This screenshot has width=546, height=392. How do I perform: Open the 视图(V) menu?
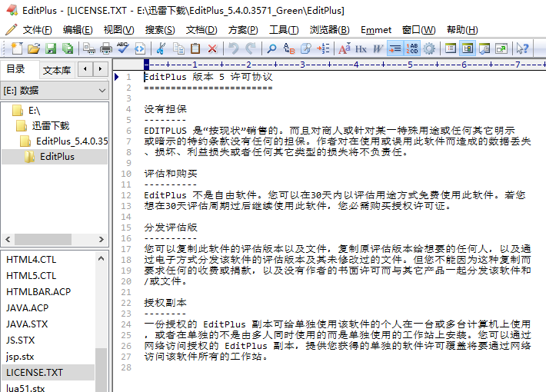pos(118,30)
